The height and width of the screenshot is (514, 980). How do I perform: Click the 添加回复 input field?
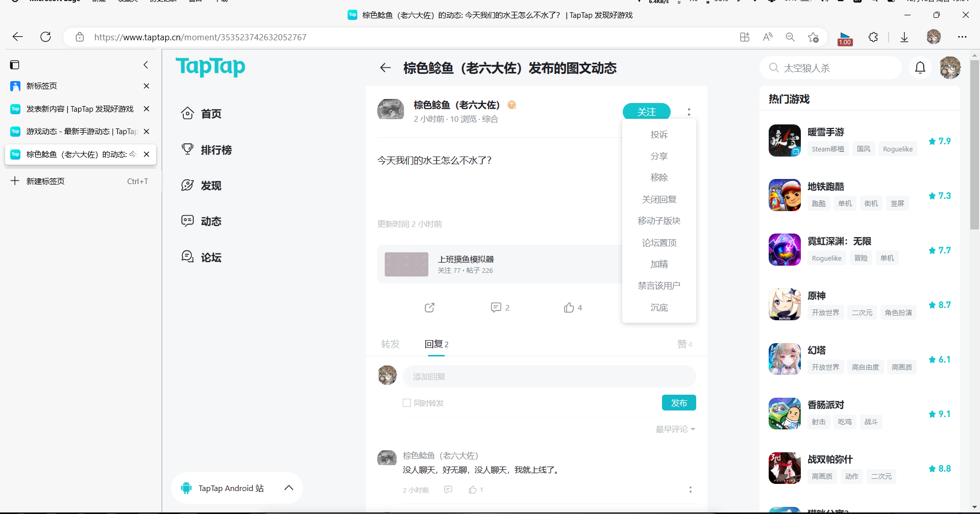click(x=549, y=376)
